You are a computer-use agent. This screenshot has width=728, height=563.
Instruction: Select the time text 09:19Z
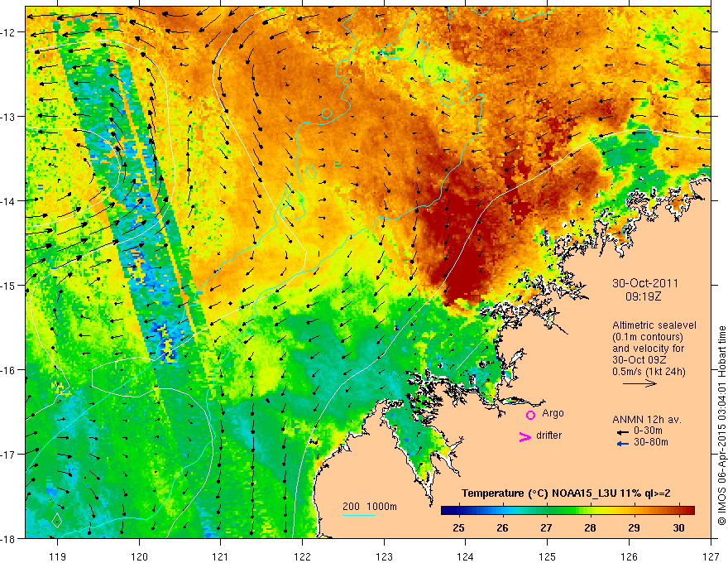coord(643,296)
